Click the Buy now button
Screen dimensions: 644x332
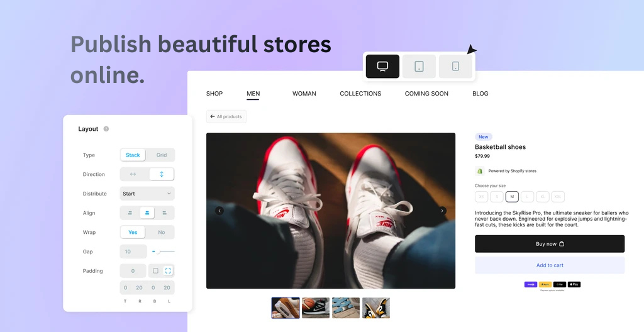tap(550, 244)
